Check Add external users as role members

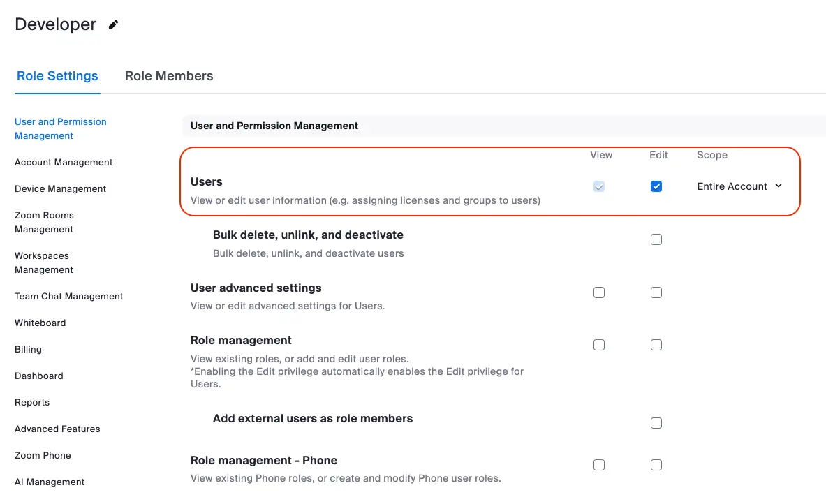click(x=656, y=423)
